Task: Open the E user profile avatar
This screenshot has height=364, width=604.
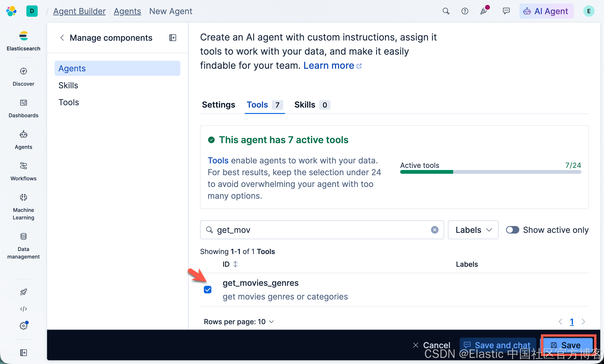Action: [x=588, y=11]
